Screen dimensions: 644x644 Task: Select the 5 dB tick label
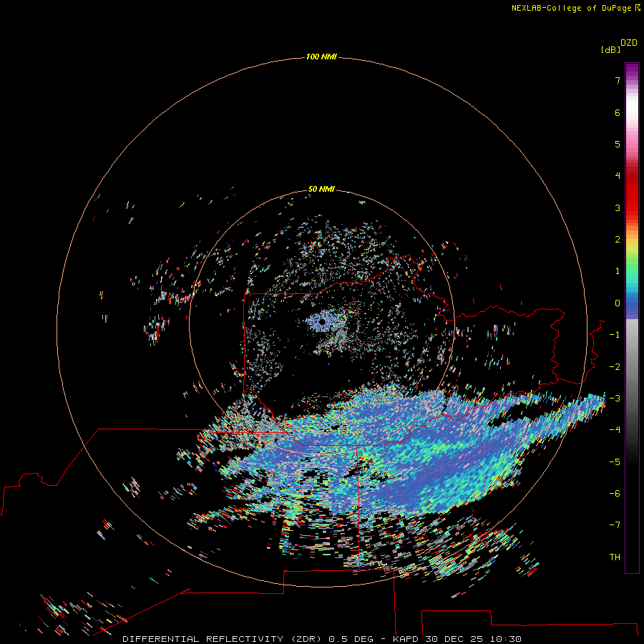(618, 144)
